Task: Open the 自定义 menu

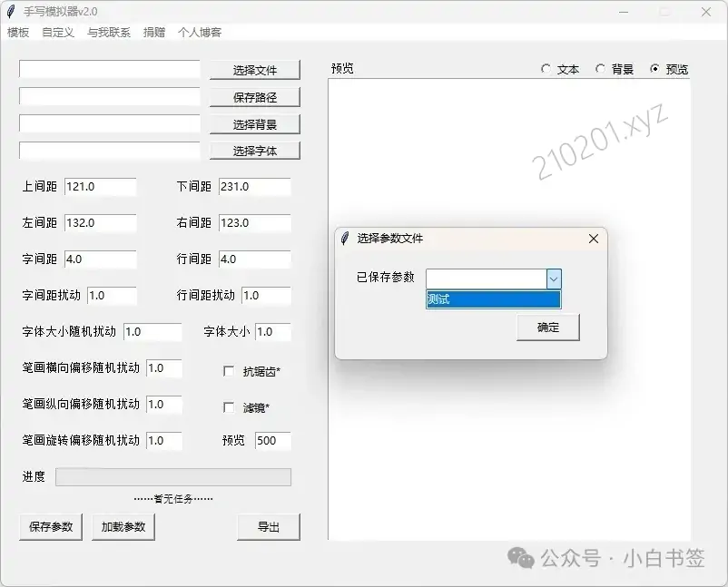Action: pos(58,32)
